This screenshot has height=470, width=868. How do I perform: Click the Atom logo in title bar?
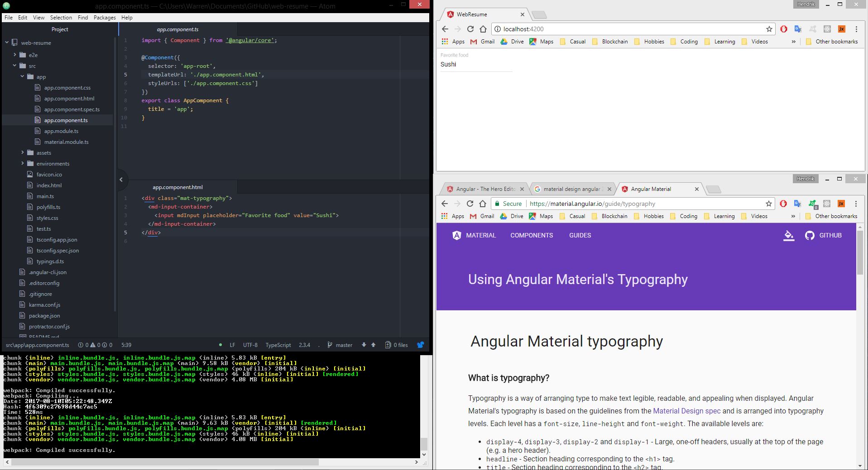[x=6, y=6]
